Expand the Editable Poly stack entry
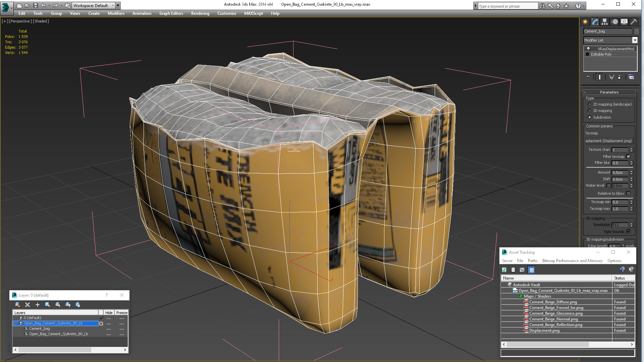This screenshot has height=362, width=644. [587, 54]
